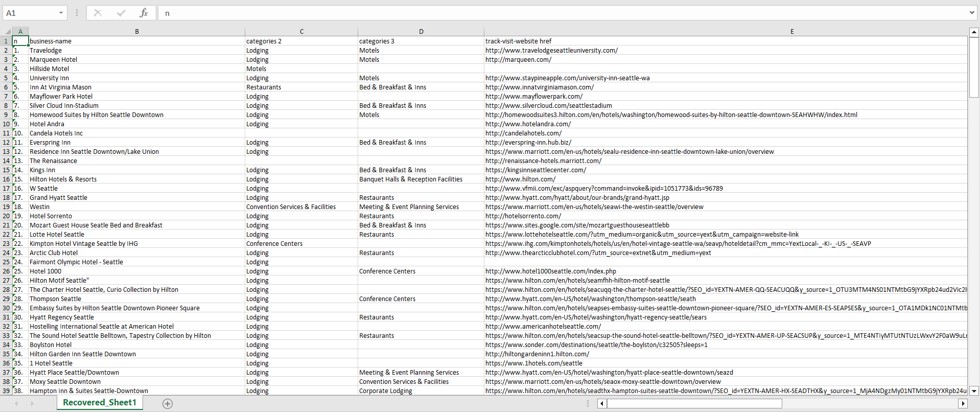This screenshot has width=980, height=412.
Task: Click the hotelandra.com website cell
Action: 528,124
